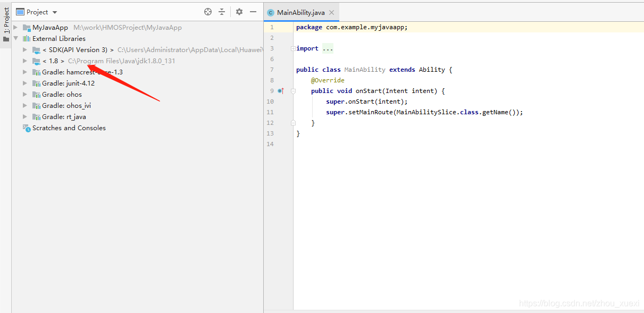Screen dimensions: 644x313
Task: Expand the Gradle: junit-4.12 library
Action: (x=24, y=83)
